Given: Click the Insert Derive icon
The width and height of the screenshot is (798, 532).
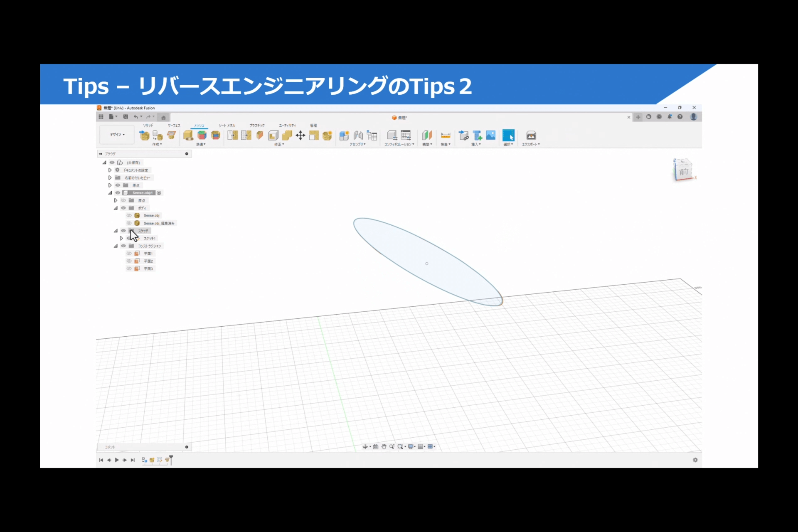Looking at the screenshot, I should 463,135.
